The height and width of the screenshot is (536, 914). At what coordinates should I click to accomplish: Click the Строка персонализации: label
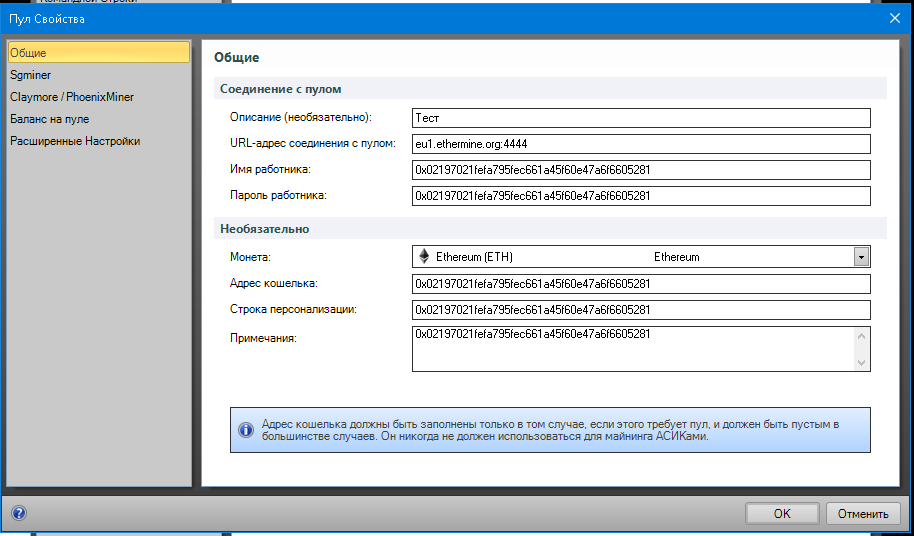pyautogui.click(x=293, y=309)
